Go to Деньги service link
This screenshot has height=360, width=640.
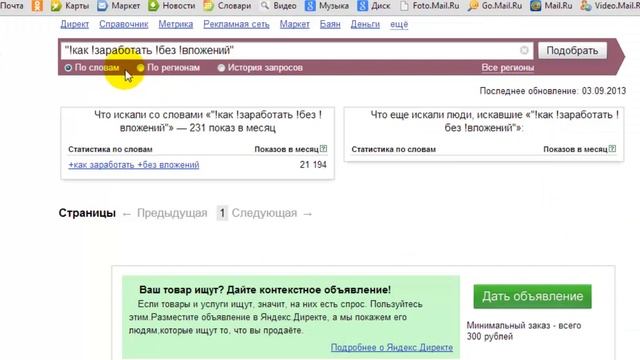pyautogui.click(x=365, y=24)
